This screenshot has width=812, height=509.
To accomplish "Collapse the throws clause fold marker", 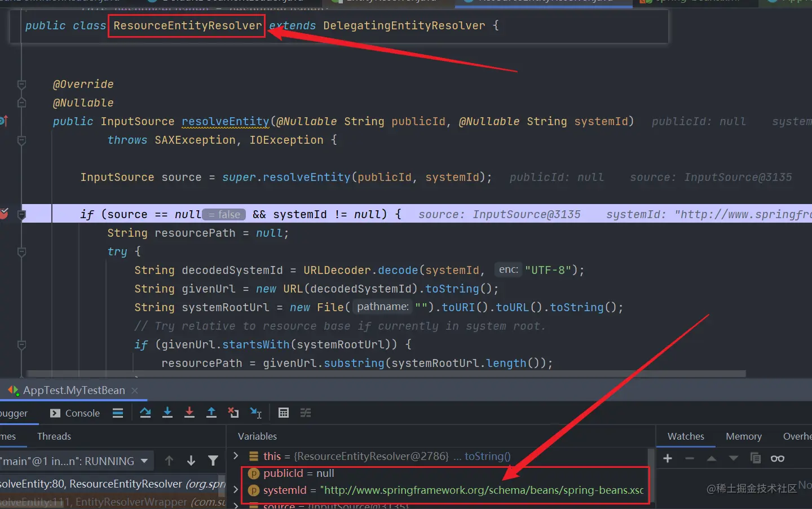I will [22, 140].
